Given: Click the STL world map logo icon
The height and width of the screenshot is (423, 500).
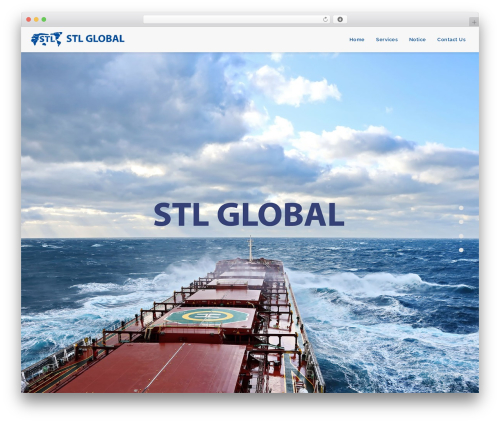Looking at the screenshot, I should 46,39.
